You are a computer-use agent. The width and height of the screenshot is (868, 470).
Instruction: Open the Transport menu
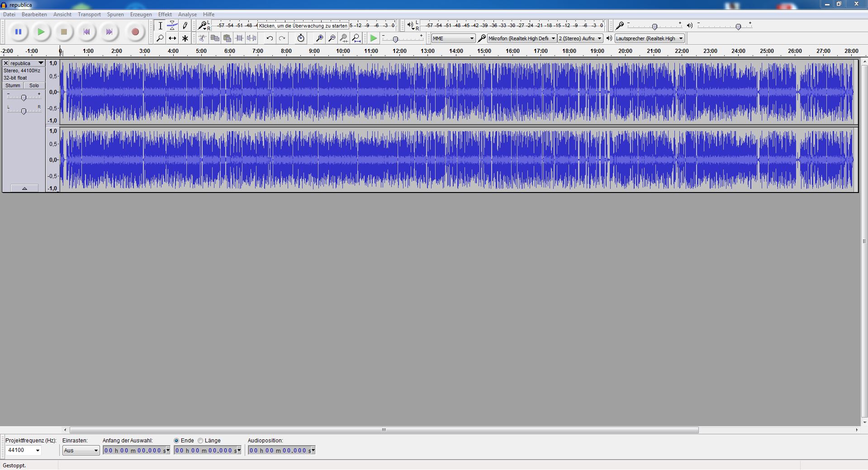89,14
